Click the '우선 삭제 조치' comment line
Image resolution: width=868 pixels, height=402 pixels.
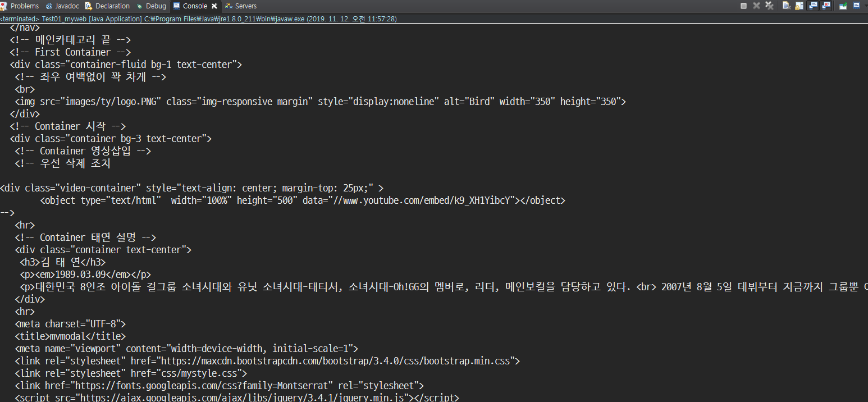pos(62,163)
